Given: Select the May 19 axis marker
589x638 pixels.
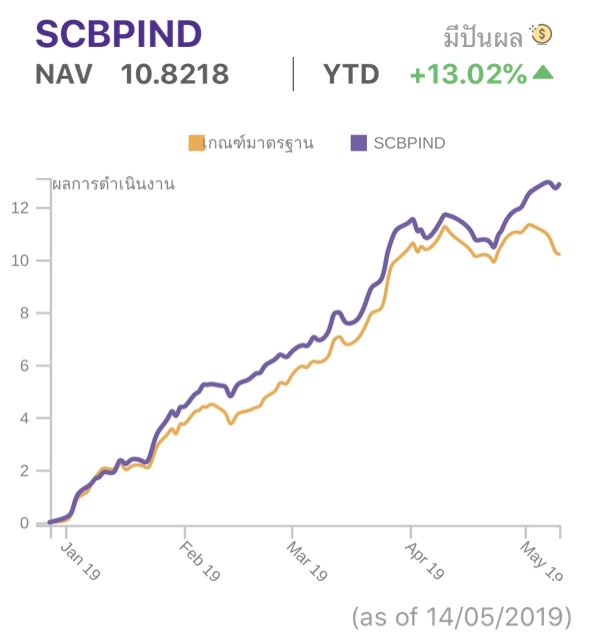Looking at the screenshot, I should pos(542,561).
